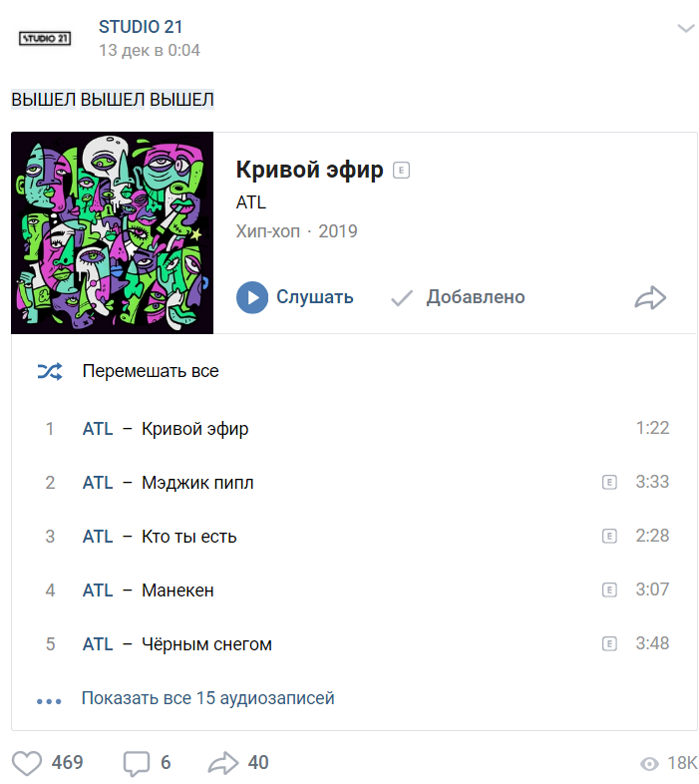Open ATL artist link under album title
Viewport: 699px width, 784px height.
251,202
